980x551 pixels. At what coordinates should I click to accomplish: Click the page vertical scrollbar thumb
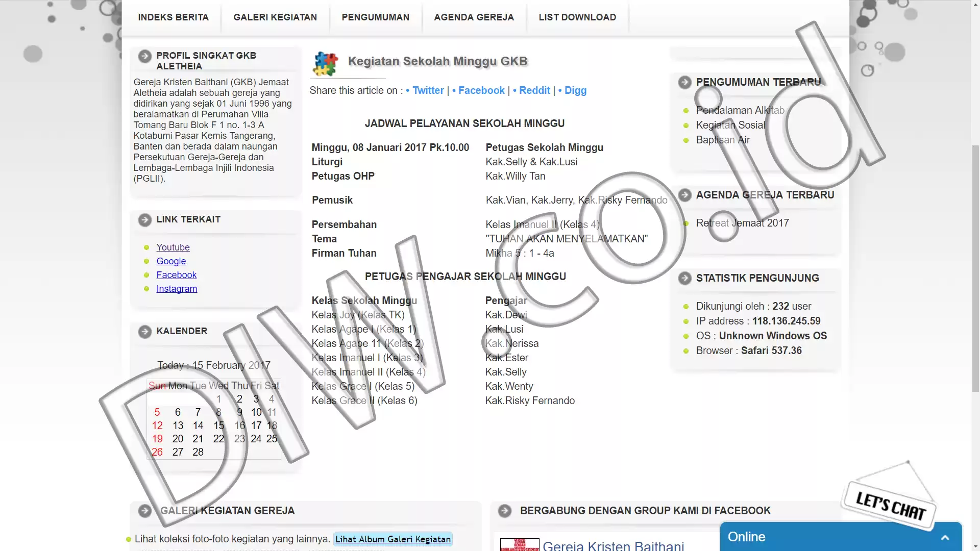(975, 268)
